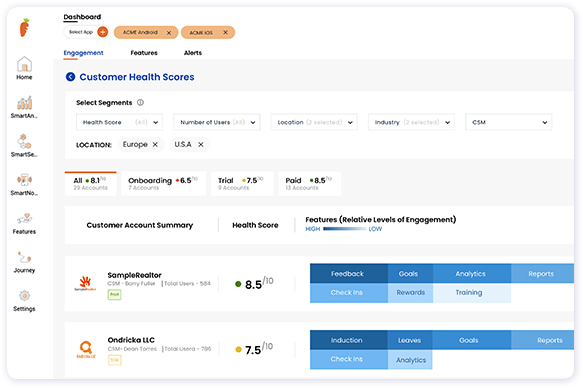Select the Onboarding 6.5 segment card

click(164, 184)
